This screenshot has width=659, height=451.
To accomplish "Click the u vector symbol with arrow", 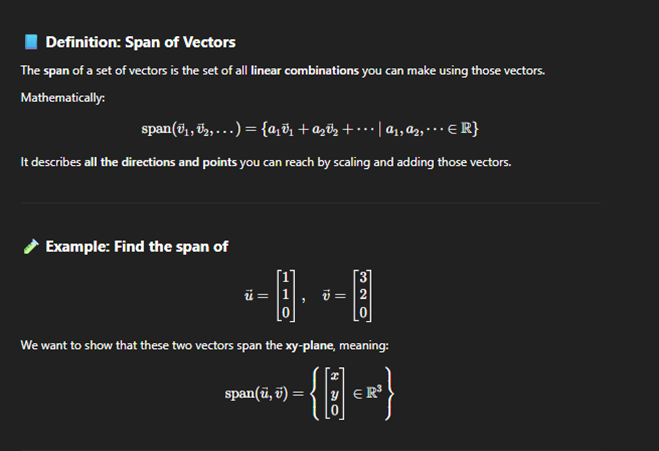I will [x=249, y=295].
